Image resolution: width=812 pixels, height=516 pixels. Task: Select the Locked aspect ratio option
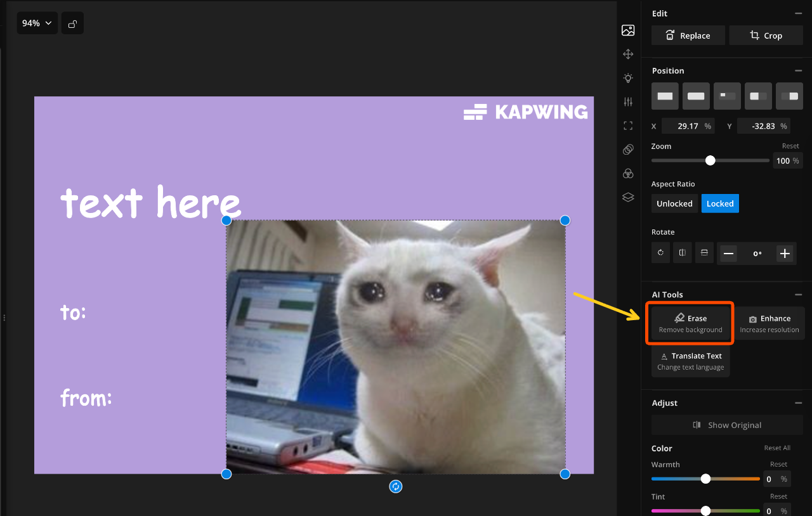[720, 203]
